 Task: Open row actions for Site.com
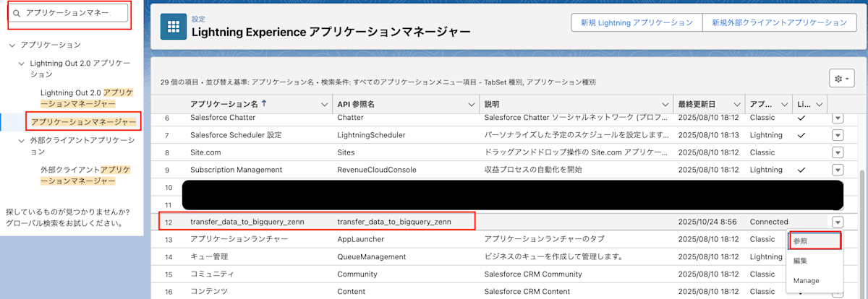(838, 152)
